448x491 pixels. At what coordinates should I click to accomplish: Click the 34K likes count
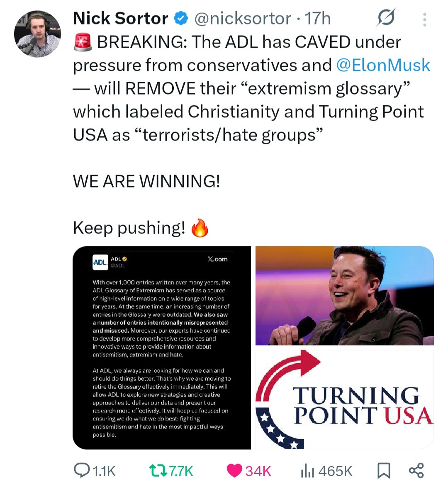tap(258, 471)
